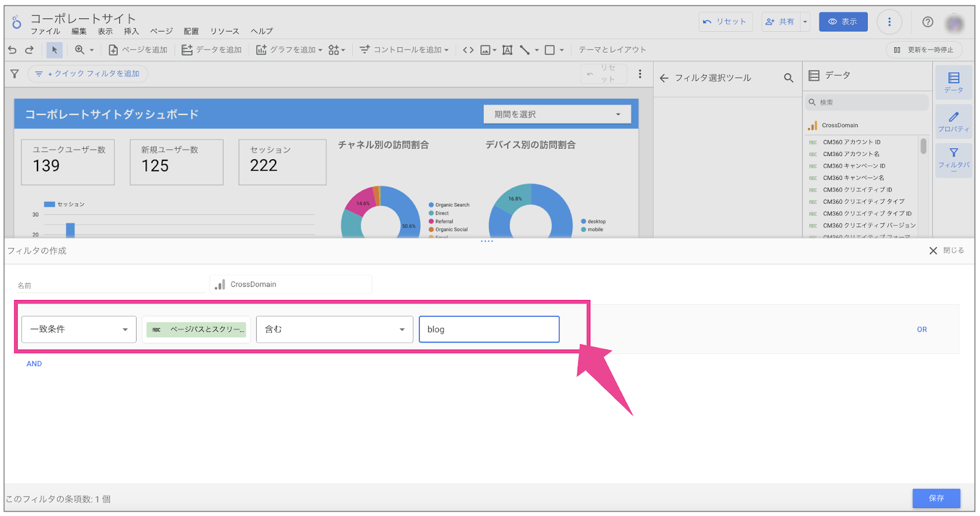Screen dimensions: 980x516
Task: Select the pointer selection tool
Action: point(55,50)
